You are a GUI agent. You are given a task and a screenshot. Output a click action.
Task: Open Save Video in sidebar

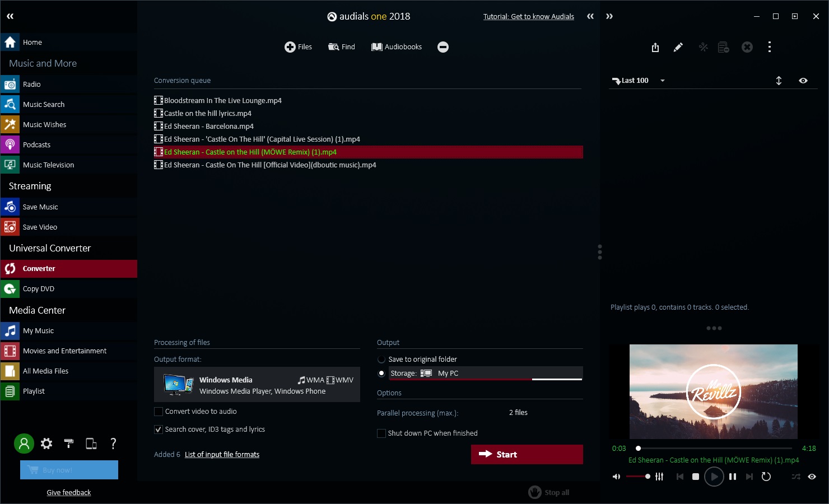click(68, 227)
